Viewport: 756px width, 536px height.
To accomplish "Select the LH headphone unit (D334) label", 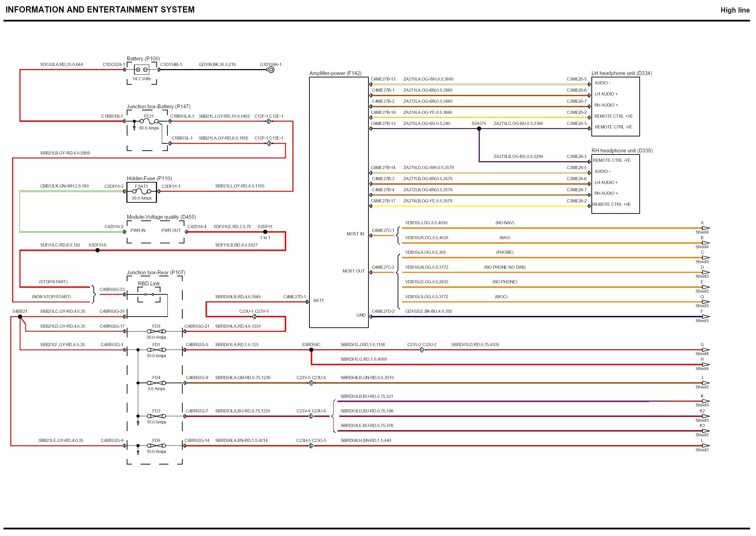I will pyautogui.click(x=622, y=73).
